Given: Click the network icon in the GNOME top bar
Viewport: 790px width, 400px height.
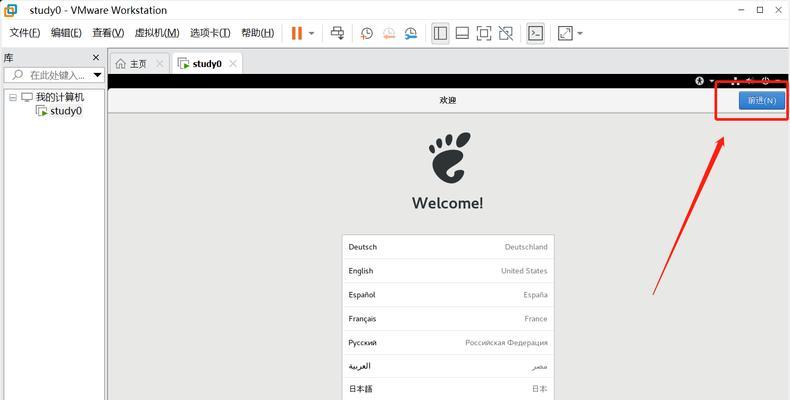Looking at the screenshot, I should pos(735,81).
